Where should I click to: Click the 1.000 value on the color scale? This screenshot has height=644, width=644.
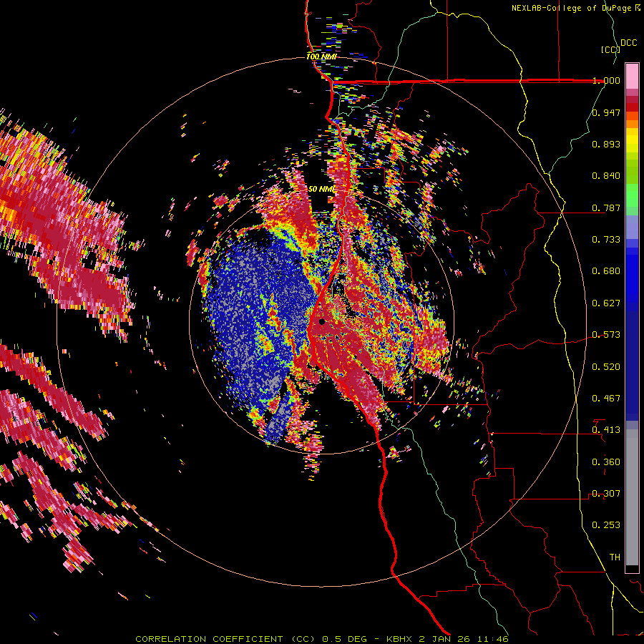(x=606, y=80)
